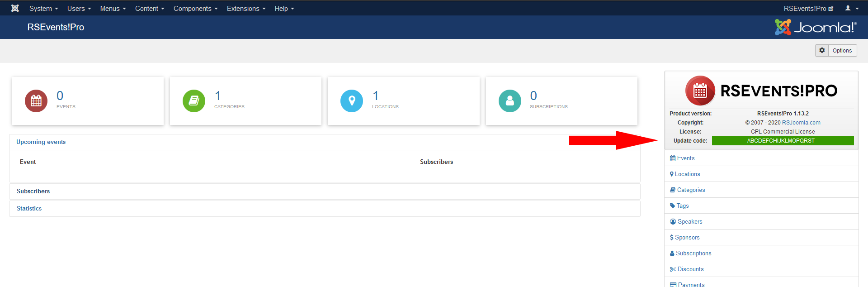Click the green Categories book icon
This screenshot has width=868, height=287.
tap(194, 100)
